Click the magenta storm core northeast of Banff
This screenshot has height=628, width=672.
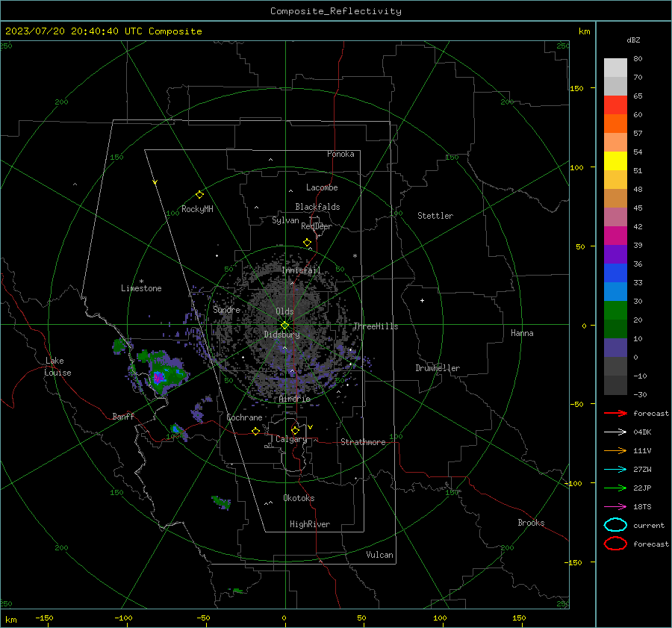coord(158,378)
